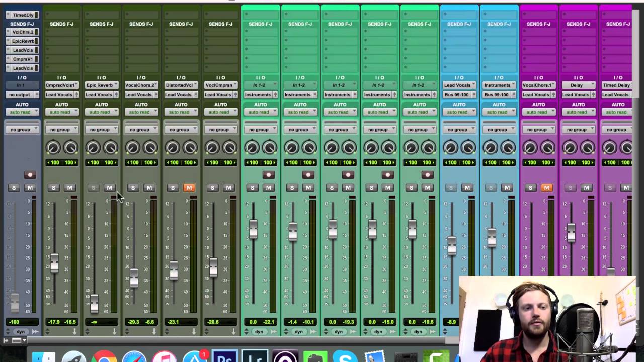Click left pan knob on Delay track

(x=570, y=148)
